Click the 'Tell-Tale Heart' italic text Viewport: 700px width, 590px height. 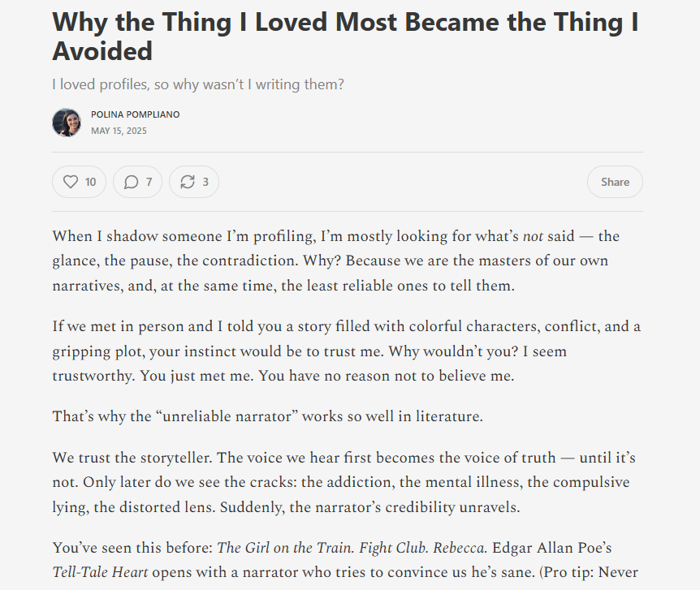click(100, 572)
